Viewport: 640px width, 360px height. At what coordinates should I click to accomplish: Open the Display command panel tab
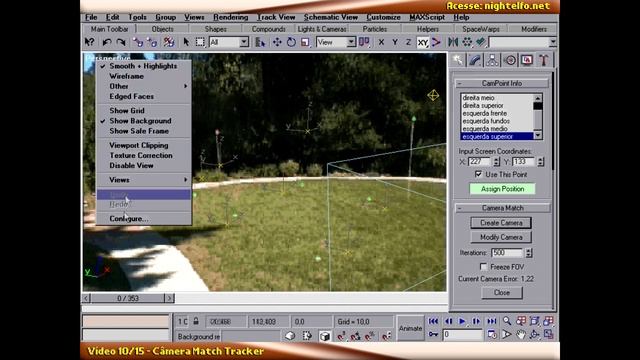[527, 60]
